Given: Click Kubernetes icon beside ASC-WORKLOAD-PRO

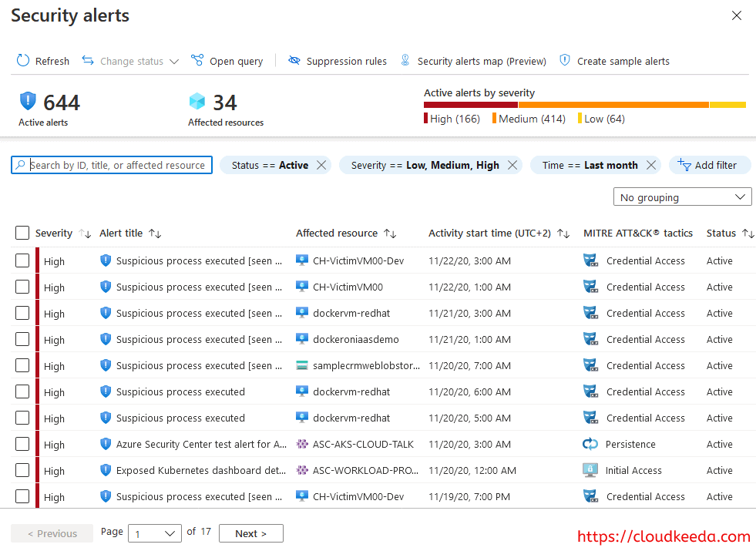Looking at the screenshot, I should tap(302, 470).
